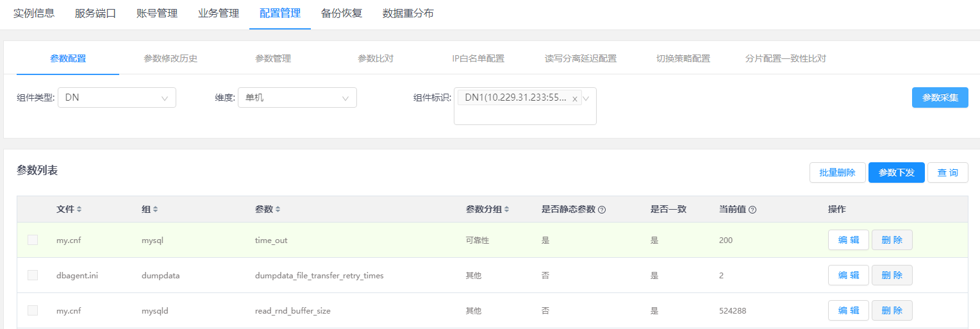Image resolution: width=980 pixels, height=329 pixels.
Task: Click the 当前值 help question-mark icon
Action: (752, 210)
